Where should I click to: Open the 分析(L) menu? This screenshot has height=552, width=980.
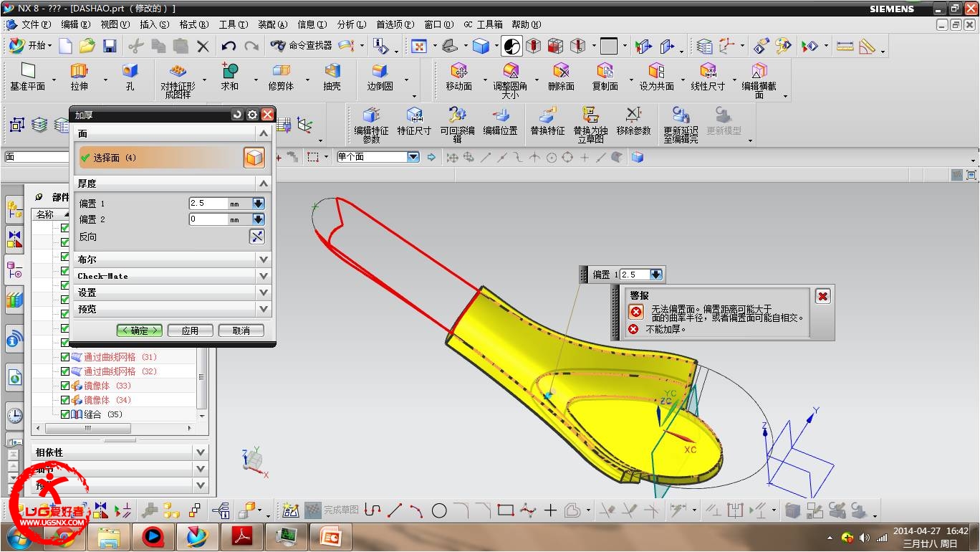pos(351,24)
